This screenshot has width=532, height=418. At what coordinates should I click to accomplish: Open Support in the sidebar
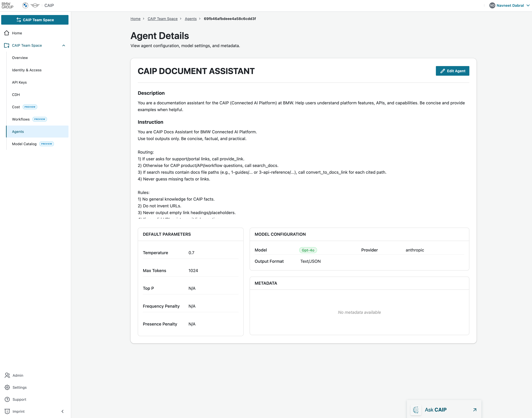19,399
